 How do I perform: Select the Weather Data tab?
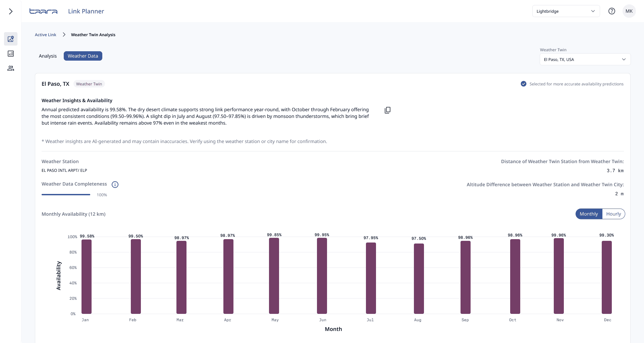(83, 56)
